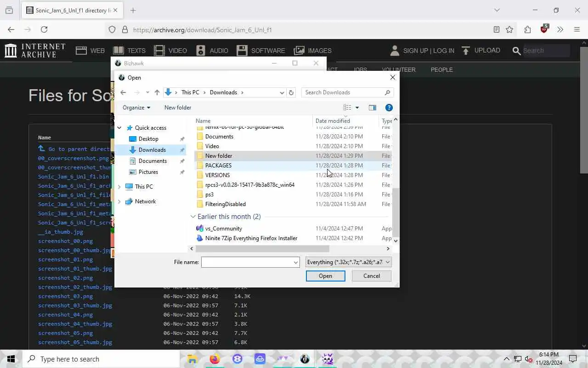Expand the Network tree node

pos(119,201)
